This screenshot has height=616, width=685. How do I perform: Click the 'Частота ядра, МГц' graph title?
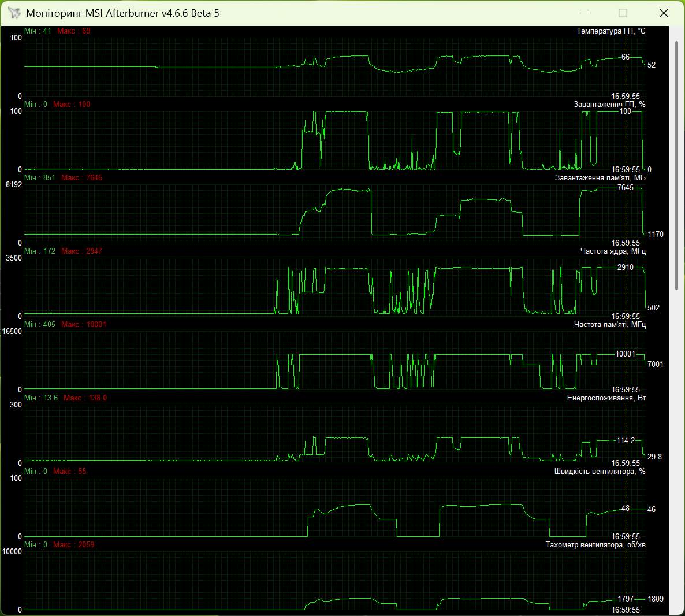tap(612, 251)
